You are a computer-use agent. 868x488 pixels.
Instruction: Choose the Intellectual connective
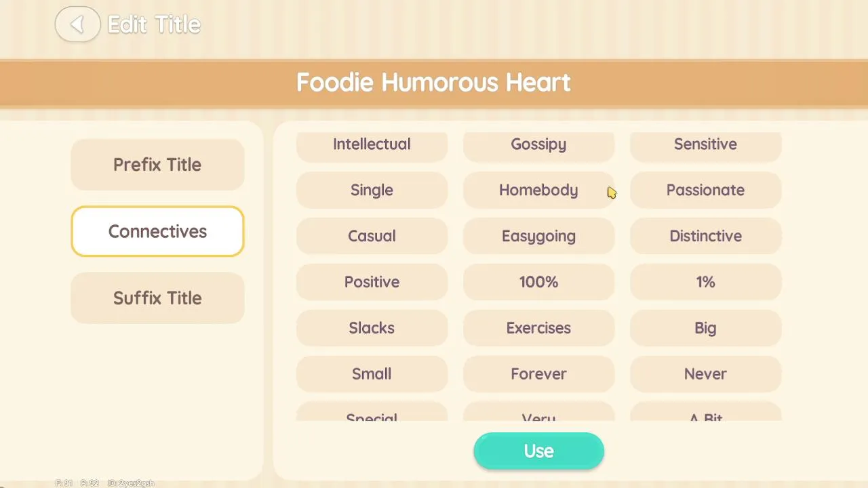pyautogui.click(x=372, y=145)
